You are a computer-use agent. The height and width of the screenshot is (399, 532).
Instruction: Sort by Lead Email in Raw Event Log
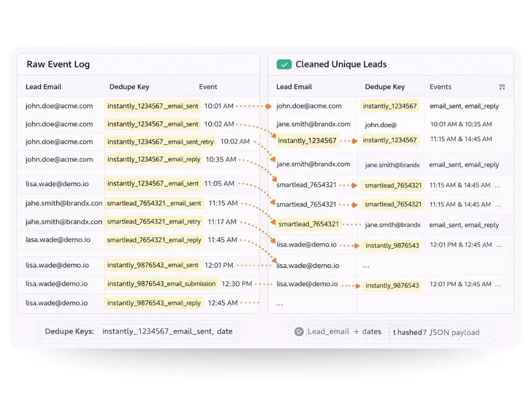pyautogui.click(x=43, y=87)
